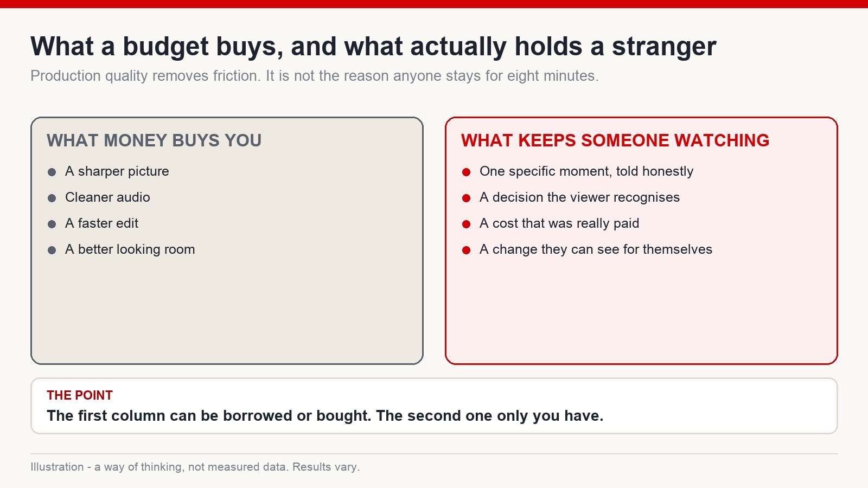Click the 'THE POINT' label

tap(80, 395)
